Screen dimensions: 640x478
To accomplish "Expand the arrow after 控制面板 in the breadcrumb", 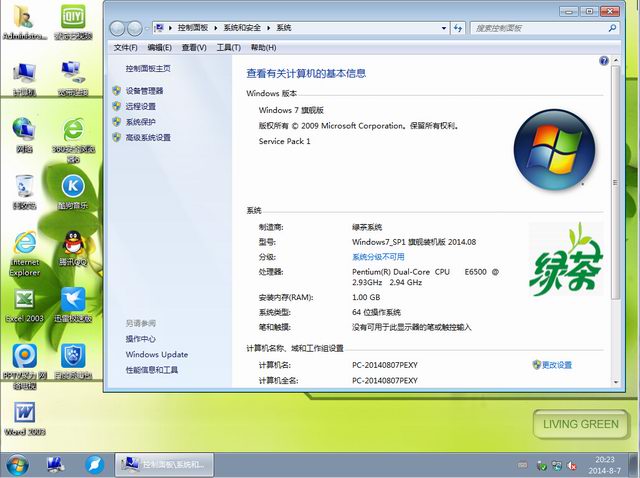I will click(216, 28).
